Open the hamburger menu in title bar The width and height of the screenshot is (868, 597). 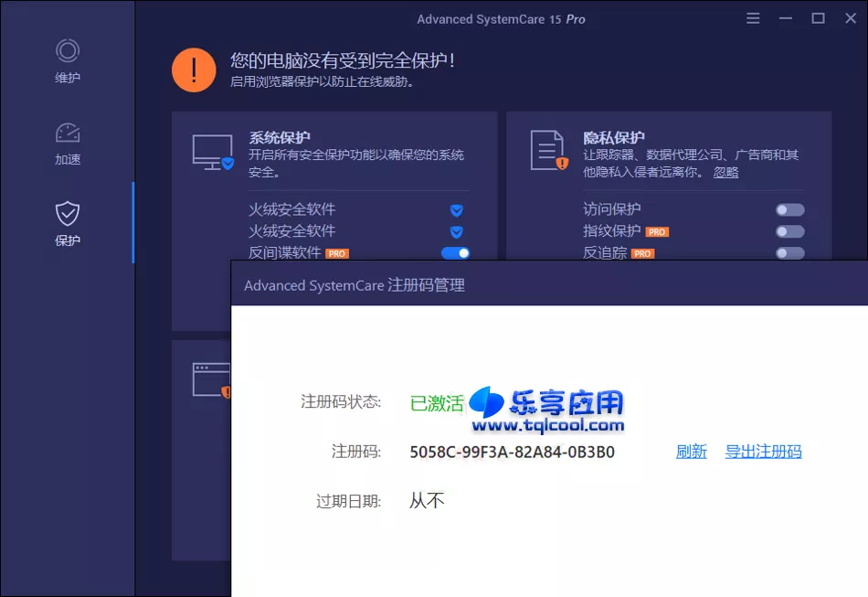752,17
